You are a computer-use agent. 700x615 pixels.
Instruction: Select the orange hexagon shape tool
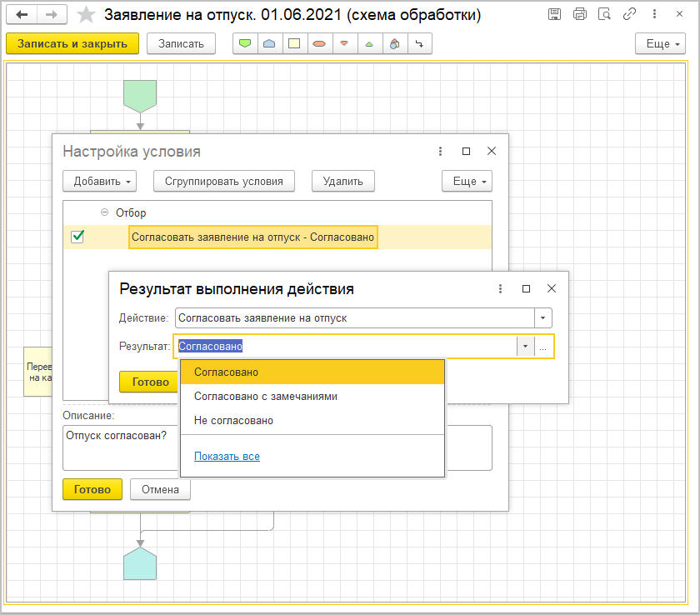coord(318,44)
